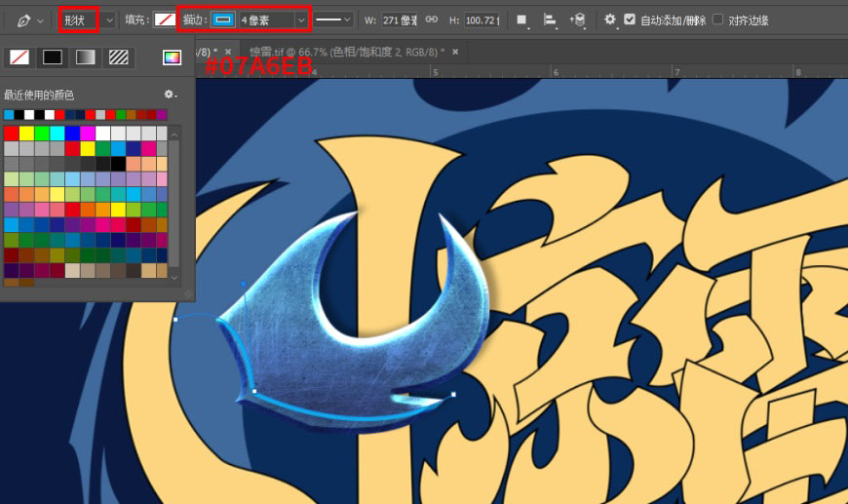Image resolution: width=848 pixels, height=504 pixels.
Task: Open the pen options gear icon
Action: [609, 19]
